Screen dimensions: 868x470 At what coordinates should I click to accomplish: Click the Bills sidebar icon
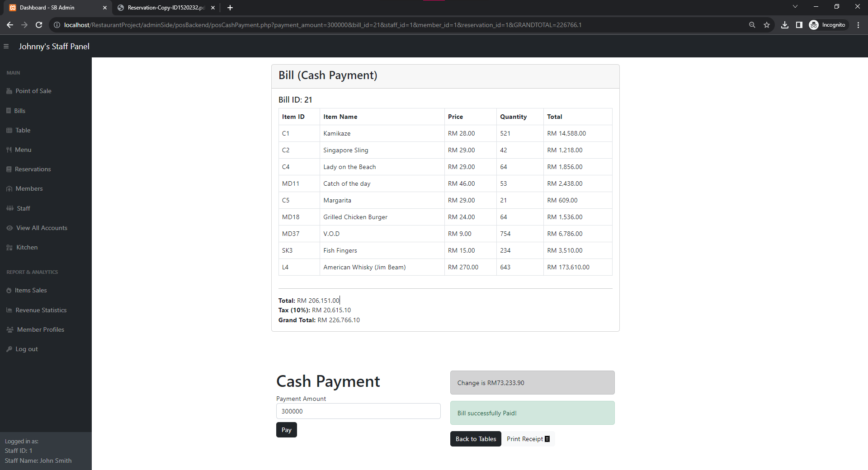[x=9, y=111]
